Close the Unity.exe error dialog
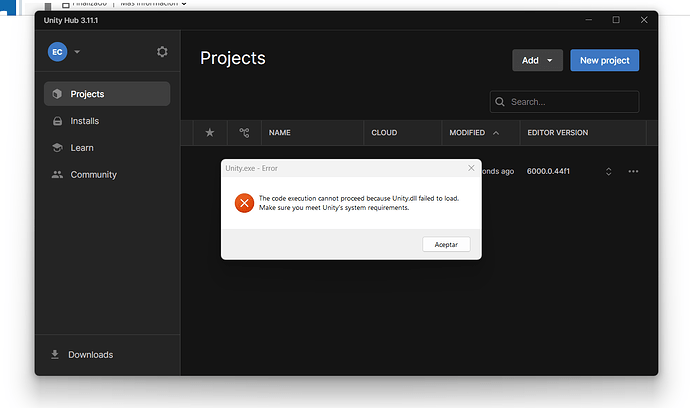Screen dimensions: 690x408 pos(471,168)
